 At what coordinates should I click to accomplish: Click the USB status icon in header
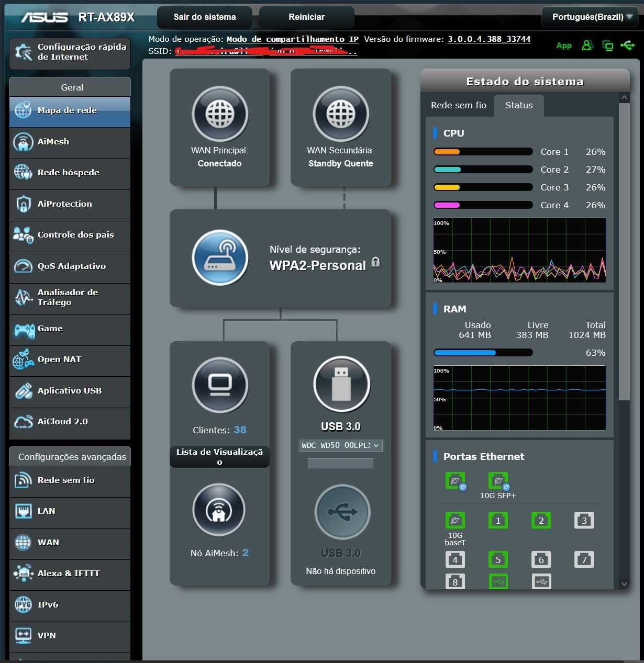[628, 46]
